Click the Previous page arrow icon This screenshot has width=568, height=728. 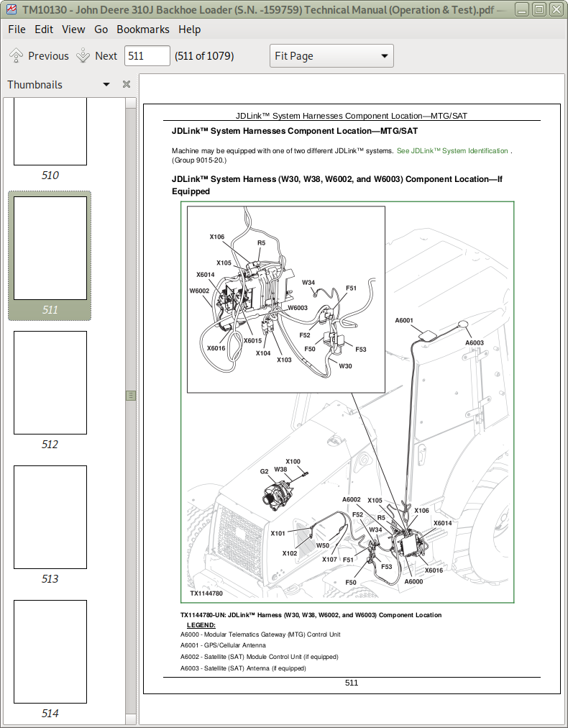point(17,55)
